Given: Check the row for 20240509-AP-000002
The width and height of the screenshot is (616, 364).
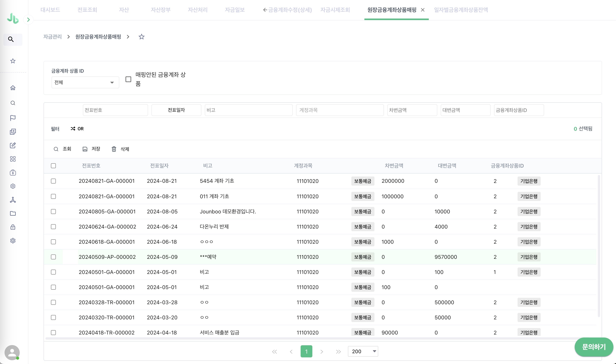Looking at the screenshot, I should point(53,257).
